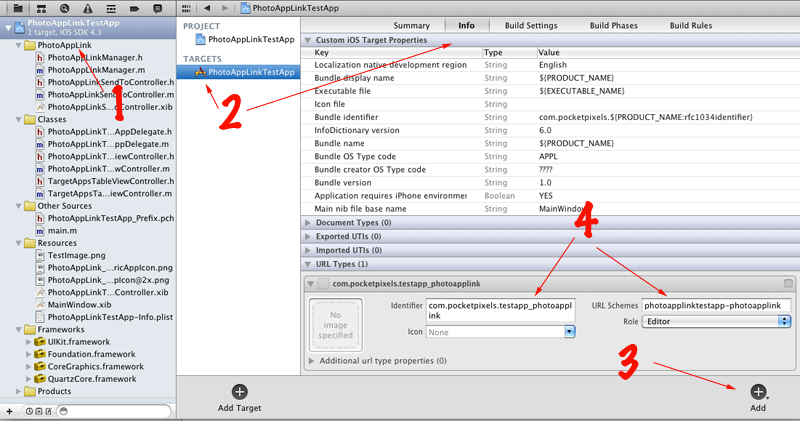Collapse the Resources group

coord(19,243)
